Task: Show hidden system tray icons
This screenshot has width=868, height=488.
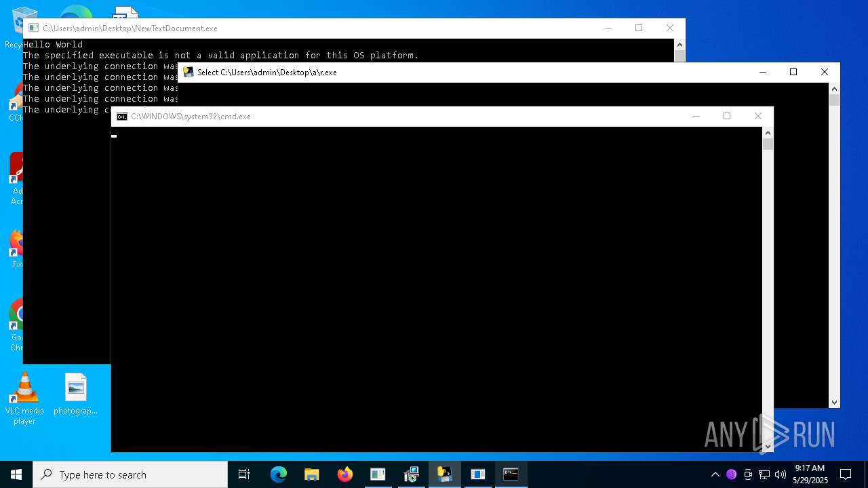Action: click(x=715, y=474)
